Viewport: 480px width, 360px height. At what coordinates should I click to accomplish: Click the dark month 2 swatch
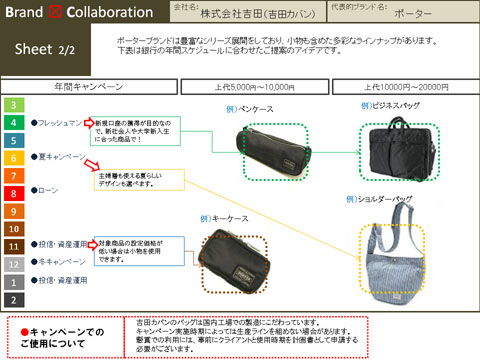point(14,300)
